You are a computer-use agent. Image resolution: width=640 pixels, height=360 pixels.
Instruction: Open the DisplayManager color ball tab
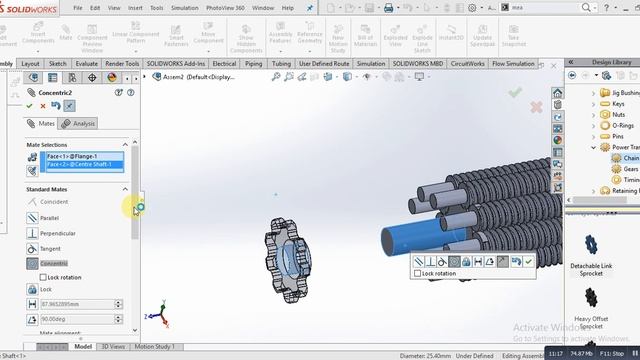click(x=111, y=78)
